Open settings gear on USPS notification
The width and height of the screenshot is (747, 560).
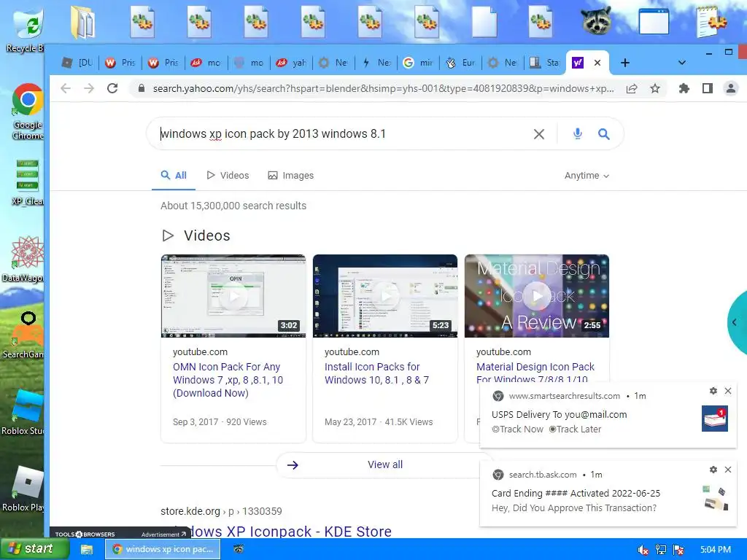pos(713,391)
